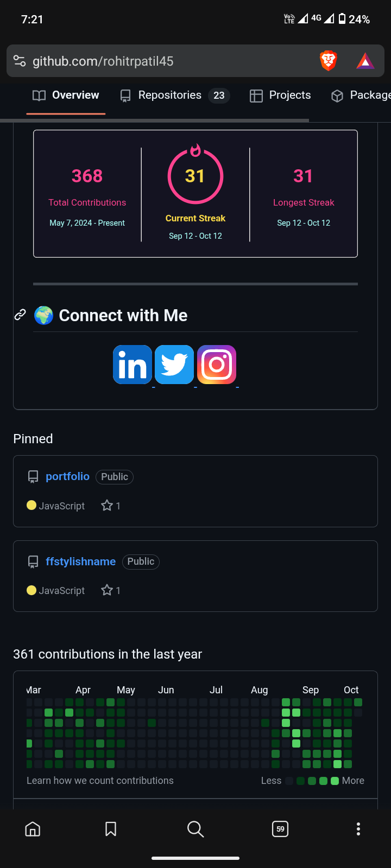Open the bookmarks icon in bottom bar

tap(111, 829)
